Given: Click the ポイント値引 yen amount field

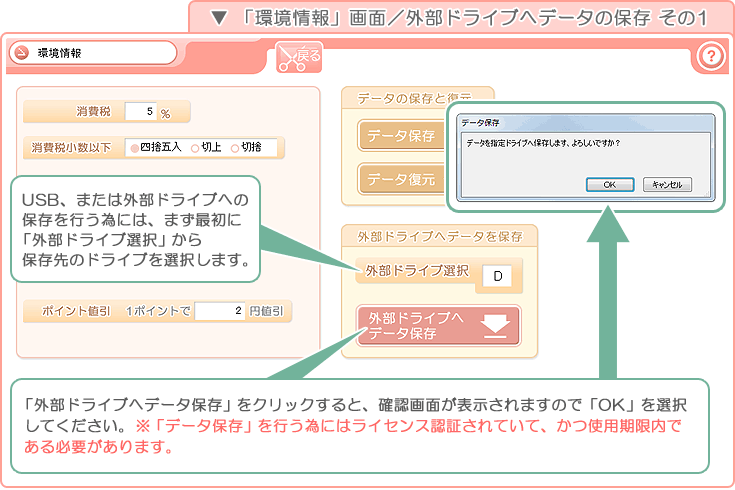Looking at the screenshot, I should [220, 311].
